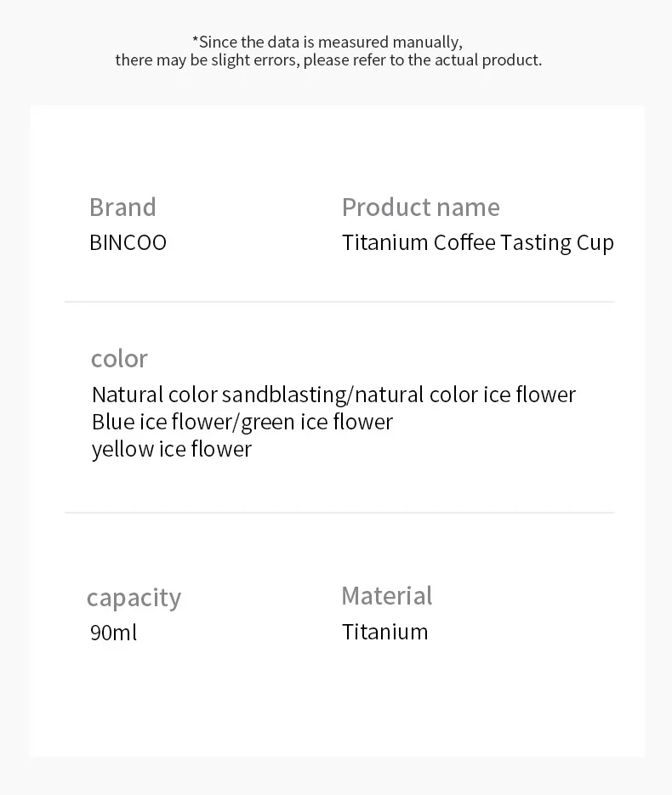This screenshot has width=672, height=795.
Task: Click the word sandblasting in colors
Action: pos(284,395)
